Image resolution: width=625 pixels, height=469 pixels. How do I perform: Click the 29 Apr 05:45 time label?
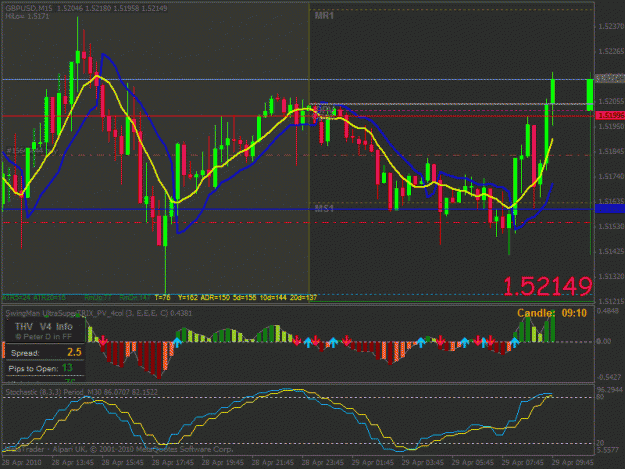tap(473, 463)
